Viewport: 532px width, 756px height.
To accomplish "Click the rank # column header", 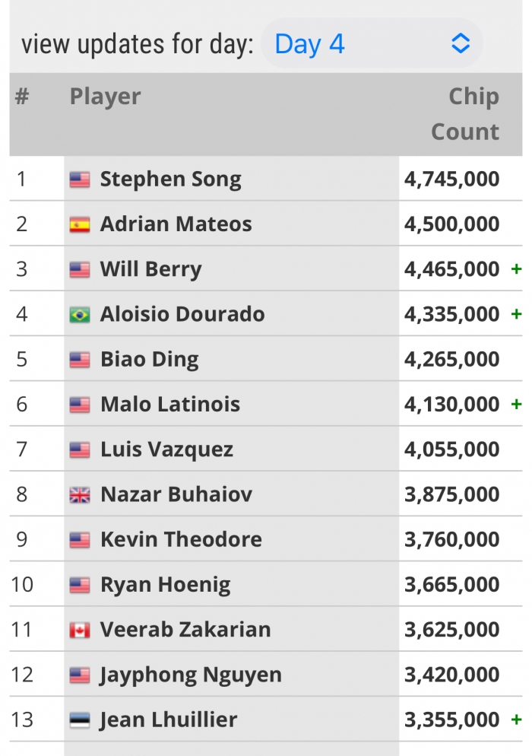I will pyautogui.click(x=22, y=96).
